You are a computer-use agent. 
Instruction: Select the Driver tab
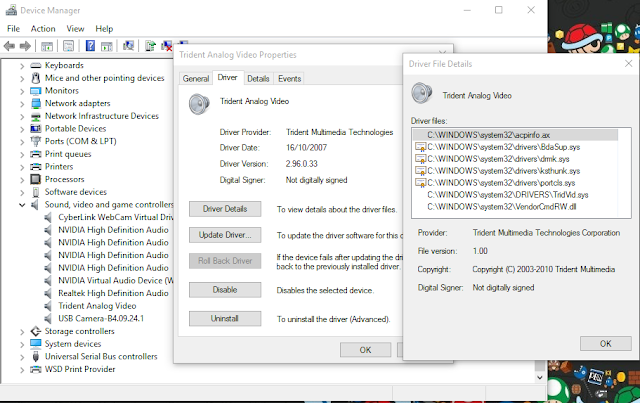227,78
